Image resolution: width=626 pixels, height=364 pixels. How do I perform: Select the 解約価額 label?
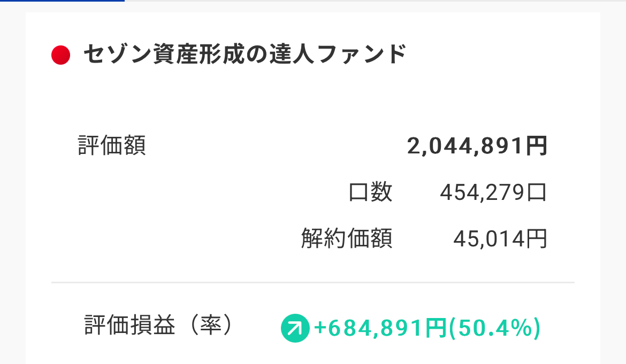pos(347,238)
